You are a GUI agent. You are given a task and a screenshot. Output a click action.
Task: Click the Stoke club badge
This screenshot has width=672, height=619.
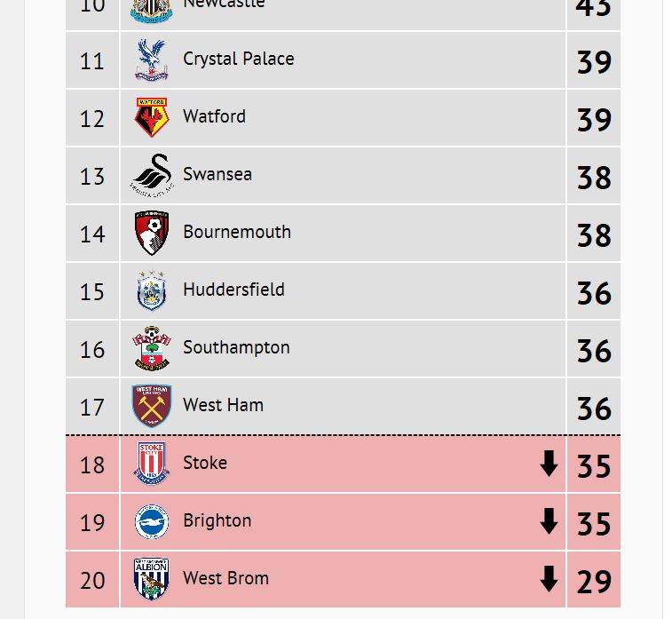151,464
